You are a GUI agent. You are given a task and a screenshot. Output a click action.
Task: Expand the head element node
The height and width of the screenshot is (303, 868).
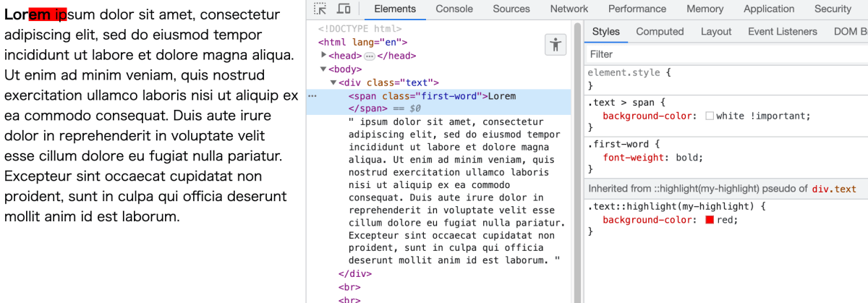point(324,56)
